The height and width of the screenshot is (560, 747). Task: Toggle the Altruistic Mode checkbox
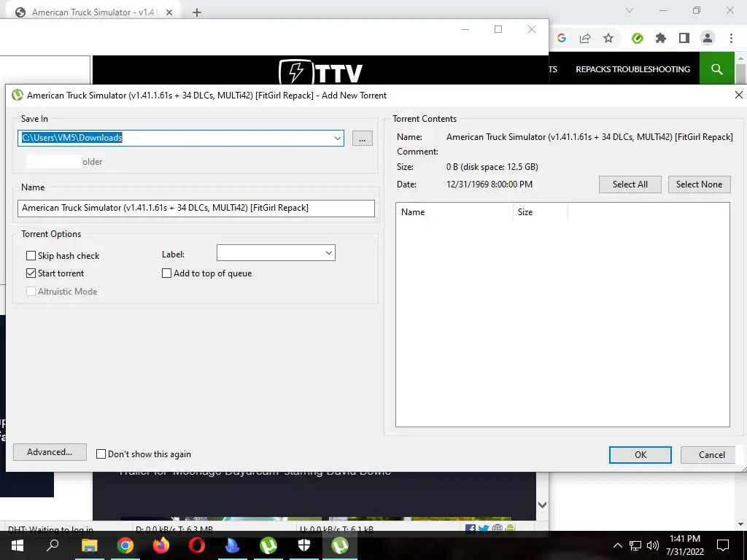(x=31, y=292)
